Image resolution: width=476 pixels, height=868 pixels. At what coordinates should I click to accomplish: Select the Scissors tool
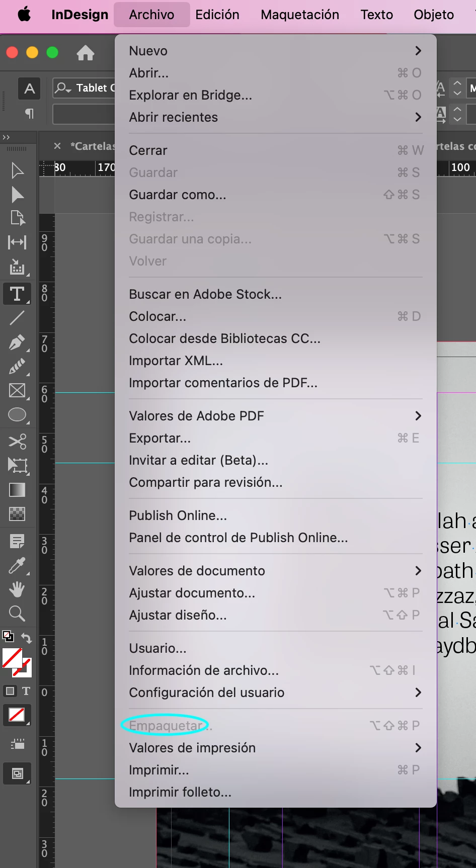pyautogui.click(x=17, y=442)
